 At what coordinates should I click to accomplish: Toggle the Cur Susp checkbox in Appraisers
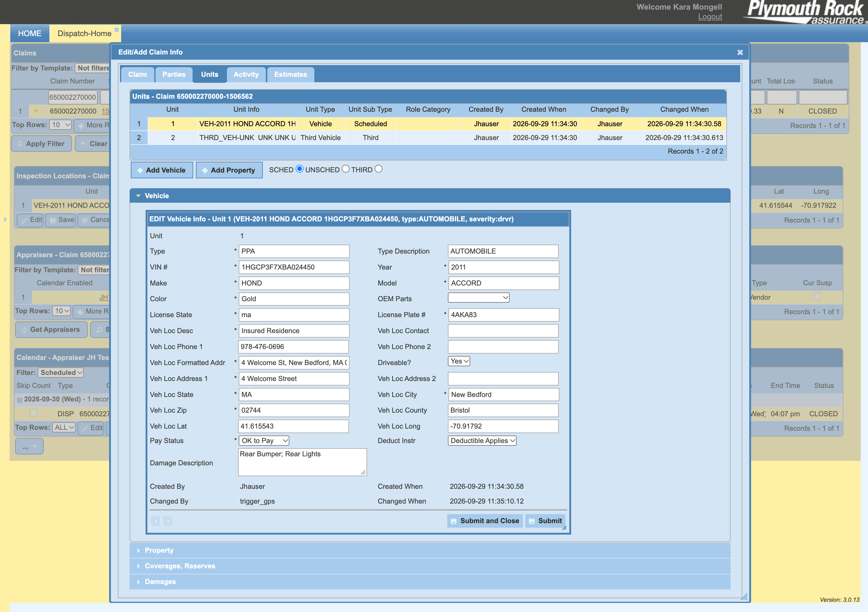(x=817, y=297)
